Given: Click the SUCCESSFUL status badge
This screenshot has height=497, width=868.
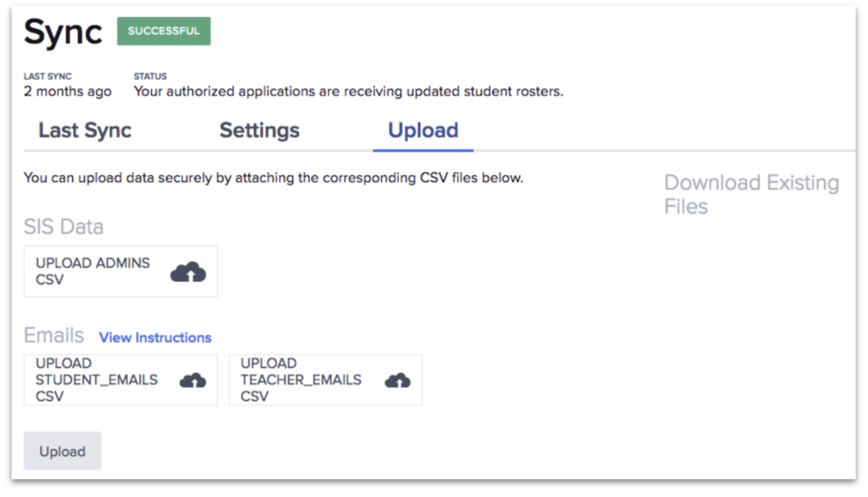Looking at the screenshot, I should coord(163,31).
